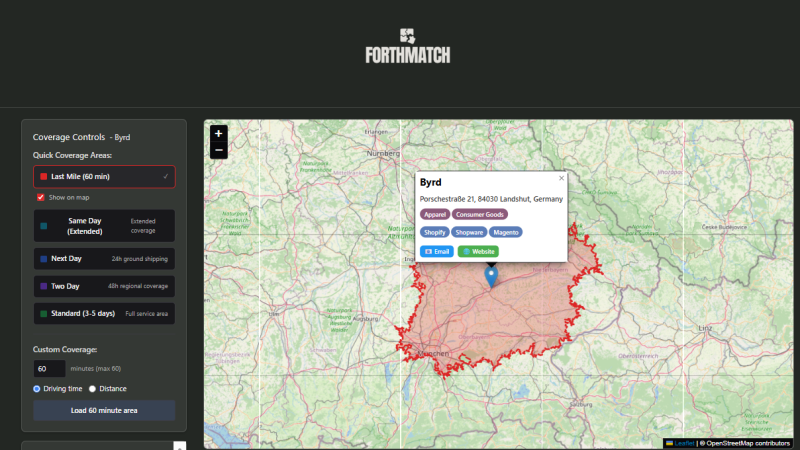Click the Forthmatch logo
The height and width of the screenshot is (450, 800).
click(408, 46)
